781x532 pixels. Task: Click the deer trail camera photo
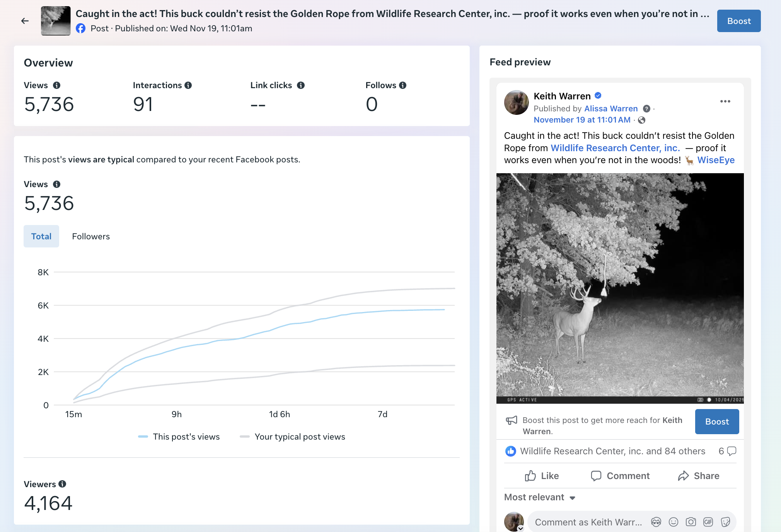pos(620,288)
